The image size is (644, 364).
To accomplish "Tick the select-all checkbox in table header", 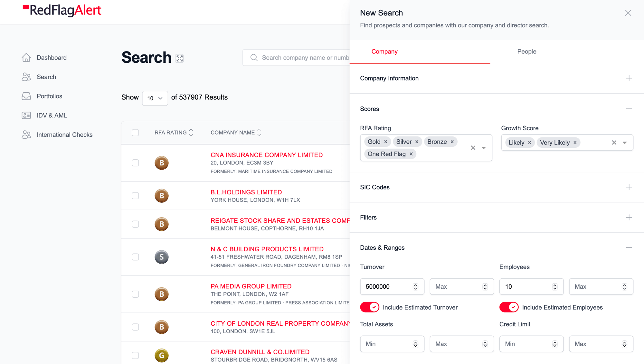I will pos(135,133).
